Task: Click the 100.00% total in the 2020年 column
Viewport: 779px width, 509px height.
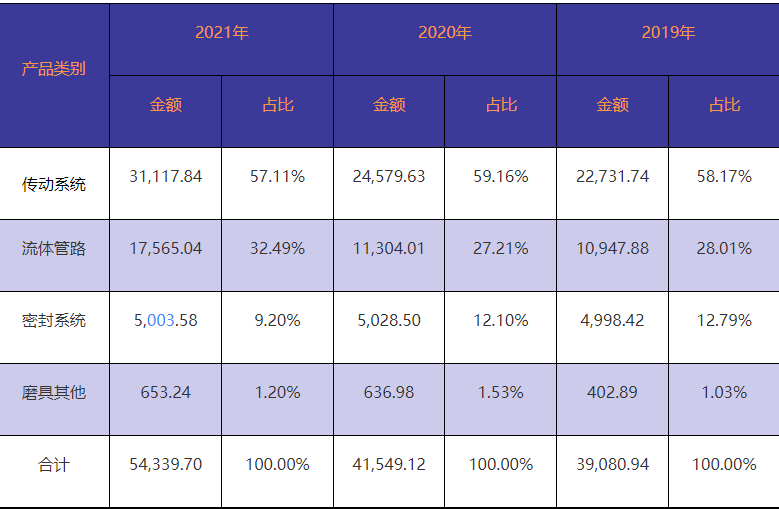Action: [501, 464]
